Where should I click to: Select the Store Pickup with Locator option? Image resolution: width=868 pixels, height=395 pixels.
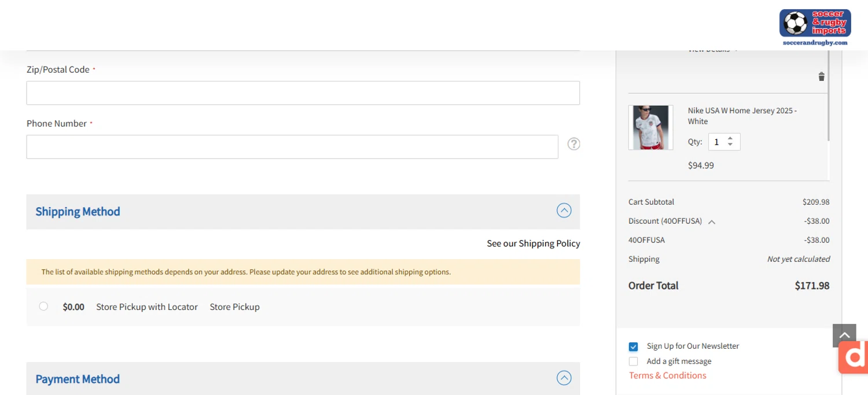43,306
